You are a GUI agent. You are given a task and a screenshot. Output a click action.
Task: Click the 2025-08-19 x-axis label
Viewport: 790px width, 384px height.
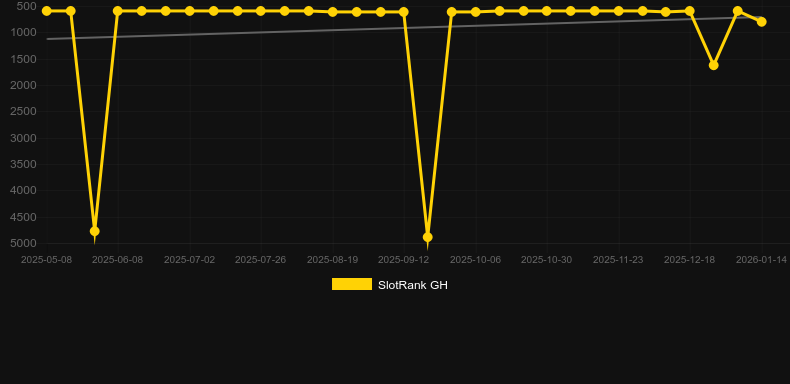(x=333, y=260)
